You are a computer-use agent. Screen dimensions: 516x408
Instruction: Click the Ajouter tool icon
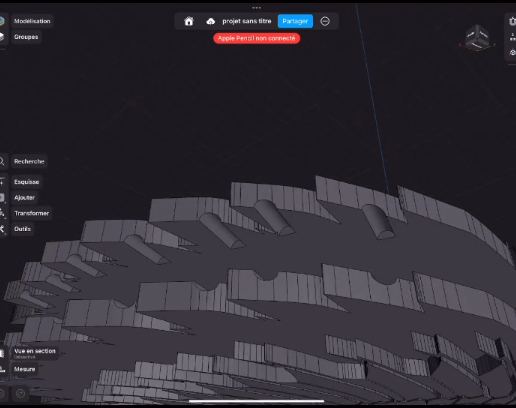[x=2, y=197]
